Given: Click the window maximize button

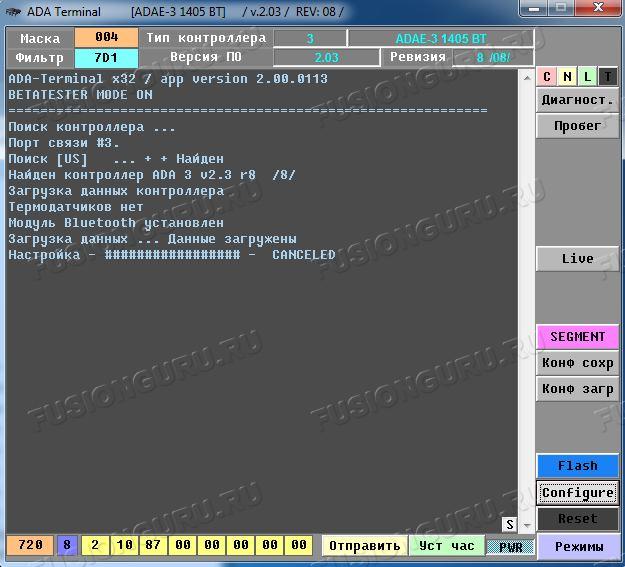Looking at the screenshot, I should tap(561, 8).
